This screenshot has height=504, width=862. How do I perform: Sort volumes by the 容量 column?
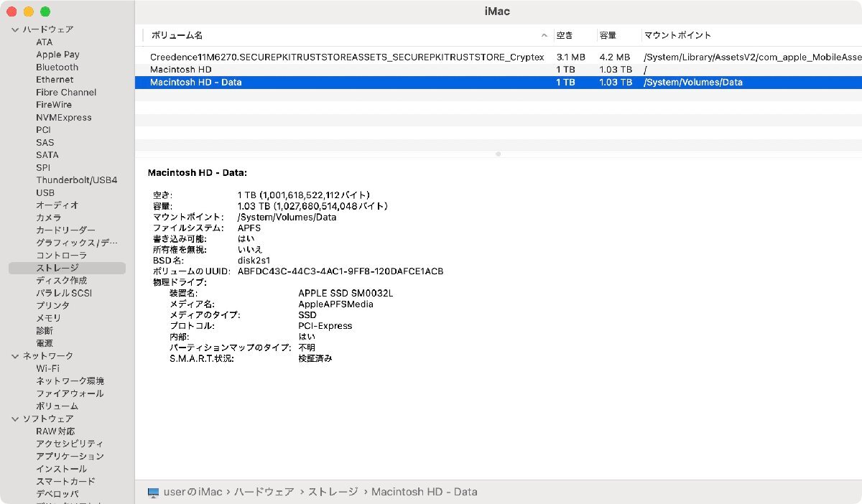tap(607, 34)
